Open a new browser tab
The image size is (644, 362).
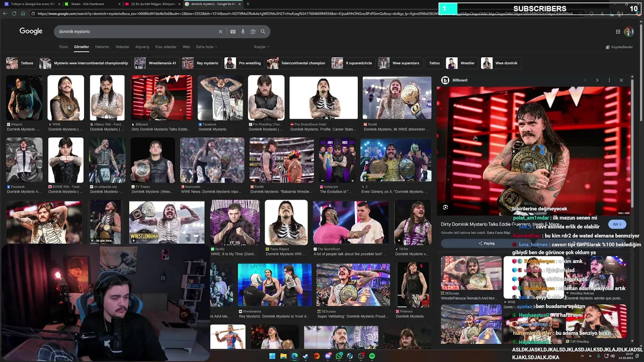pos(247,4)
